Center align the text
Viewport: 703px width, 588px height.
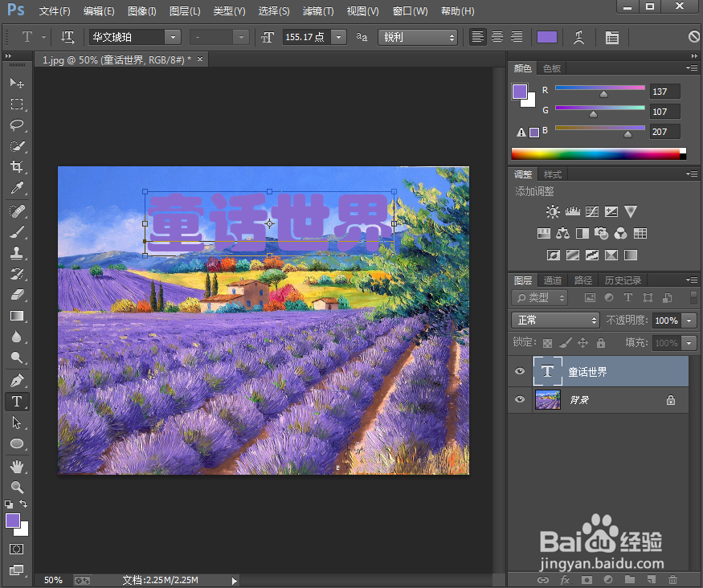497,37
